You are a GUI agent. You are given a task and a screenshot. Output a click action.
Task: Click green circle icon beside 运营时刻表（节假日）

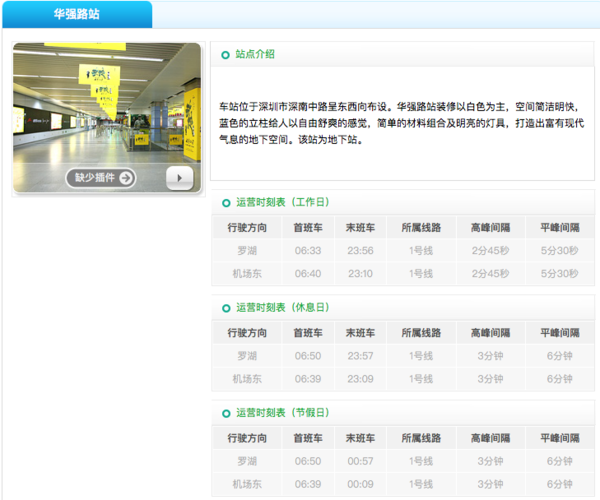pos(226,413)
